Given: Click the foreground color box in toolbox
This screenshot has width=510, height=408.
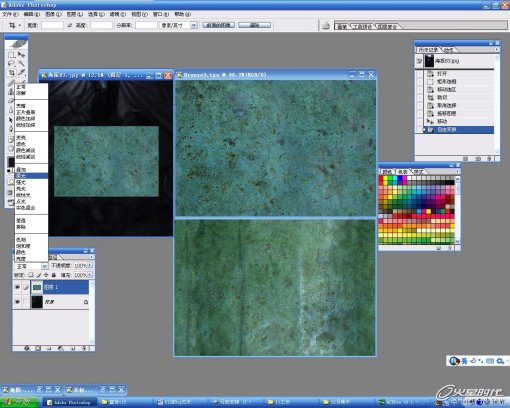Looking at the screenshot, I should click(x=11, y=162).
